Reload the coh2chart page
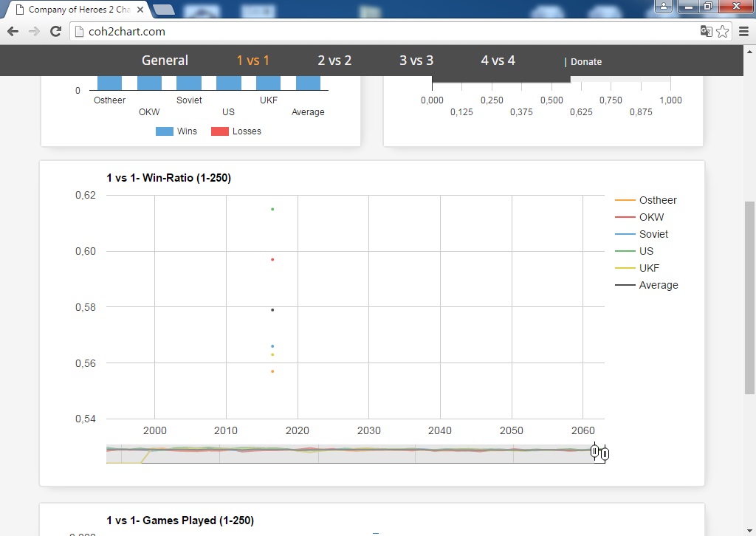This screenshot has height=536, width=756. (x=55, y=32)
